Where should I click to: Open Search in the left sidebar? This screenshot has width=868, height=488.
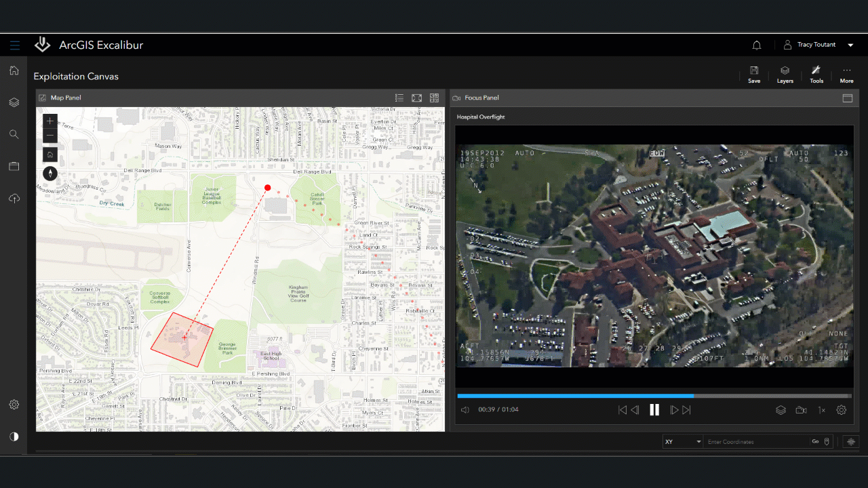(x=14, y=134)
